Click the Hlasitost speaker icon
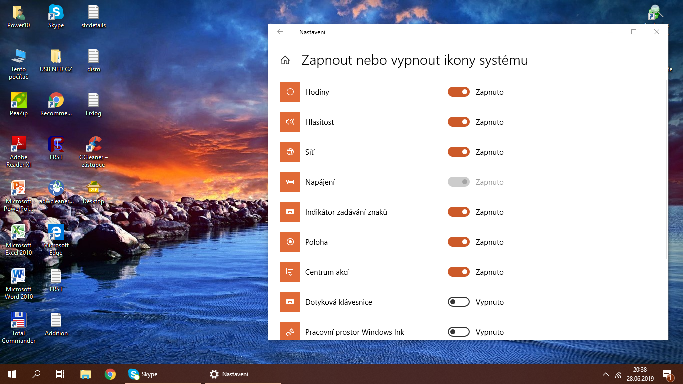Viewport: 683px width, 384px height. coord(290,122)
